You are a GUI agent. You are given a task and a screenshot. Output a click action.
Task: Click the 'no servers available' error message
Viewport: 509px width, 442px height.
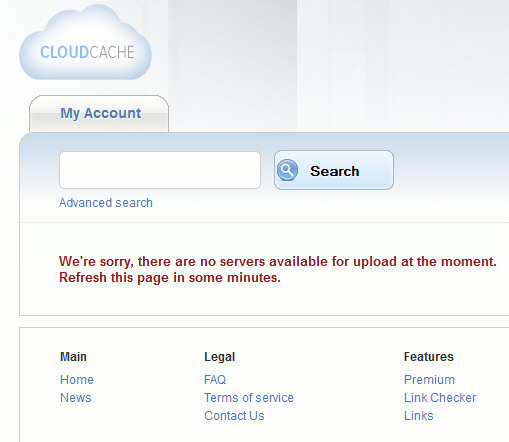click(x=278, y=269)
